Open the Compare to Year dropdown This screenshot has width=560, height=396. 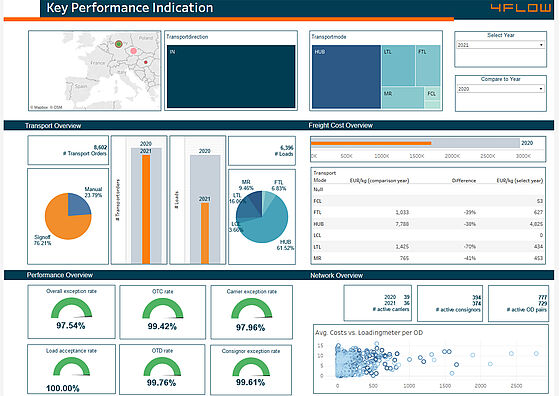click(500, 89)
